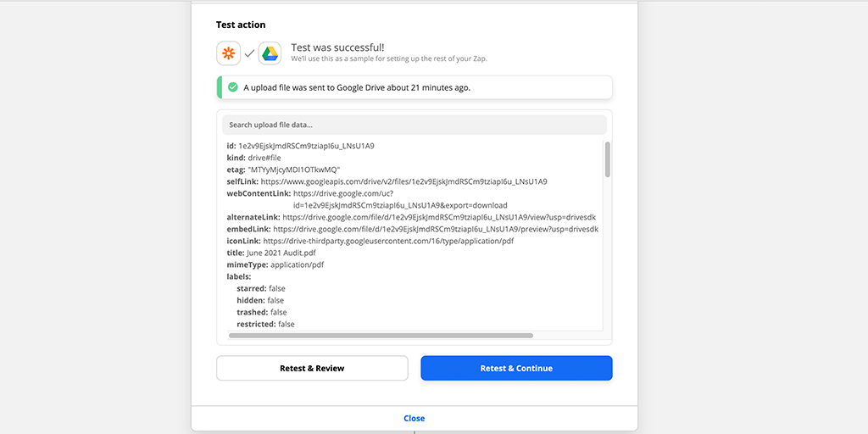Click the iconLink URL row
Screen dimensions: 868x434
(x=387, y=241)
